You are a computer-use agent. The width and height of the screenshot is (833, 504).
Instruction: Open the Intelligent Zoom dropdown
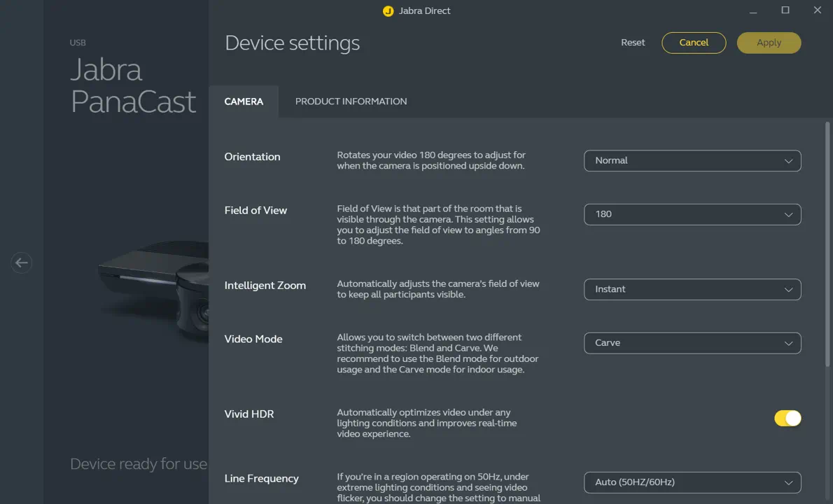click(692, 289)
